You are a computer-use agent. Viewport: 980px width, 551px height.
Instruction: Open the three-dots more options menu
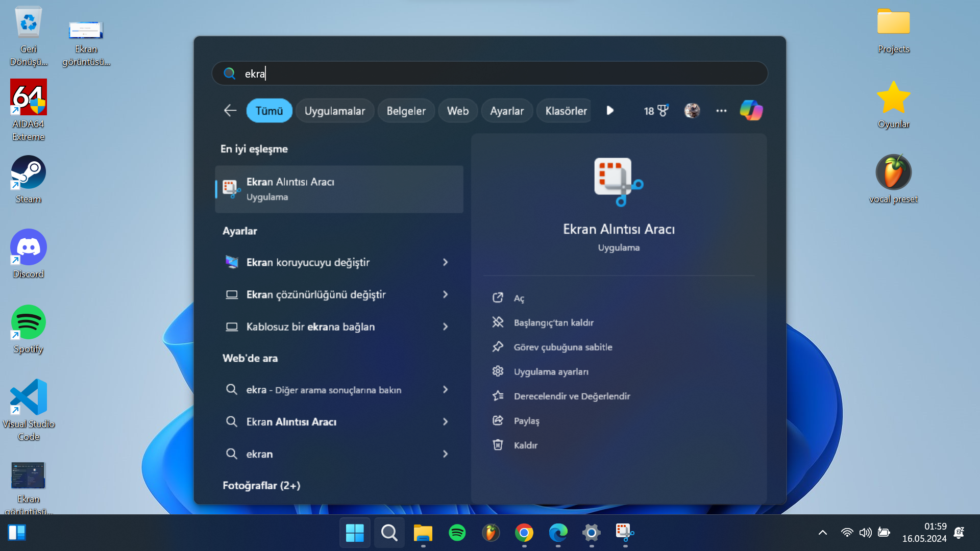tap(721, 111)
